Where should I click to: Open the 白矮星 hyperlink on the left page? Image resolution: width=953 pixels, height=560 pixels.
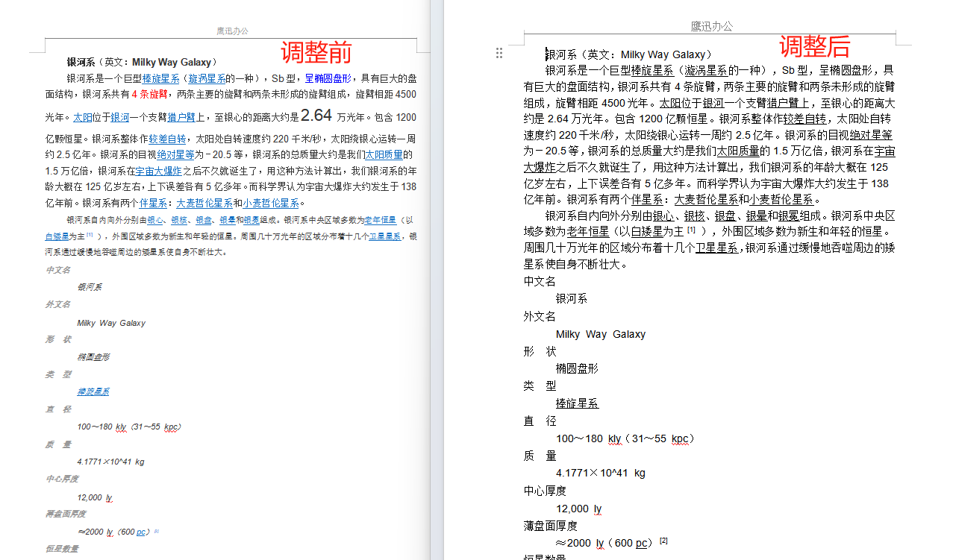coord(57,236)
